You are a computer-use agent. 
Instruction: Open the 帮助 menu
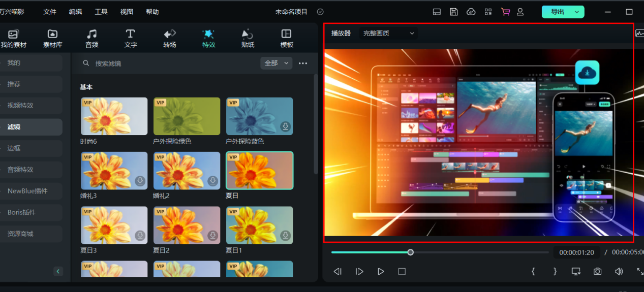[152, 12]
